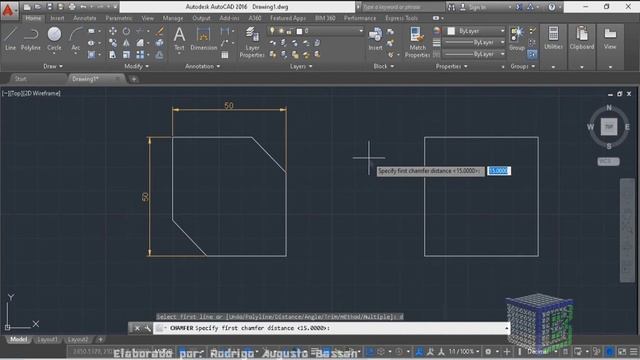
Task: Open Layer Properties manager
Action: click(x=252, y=42)
